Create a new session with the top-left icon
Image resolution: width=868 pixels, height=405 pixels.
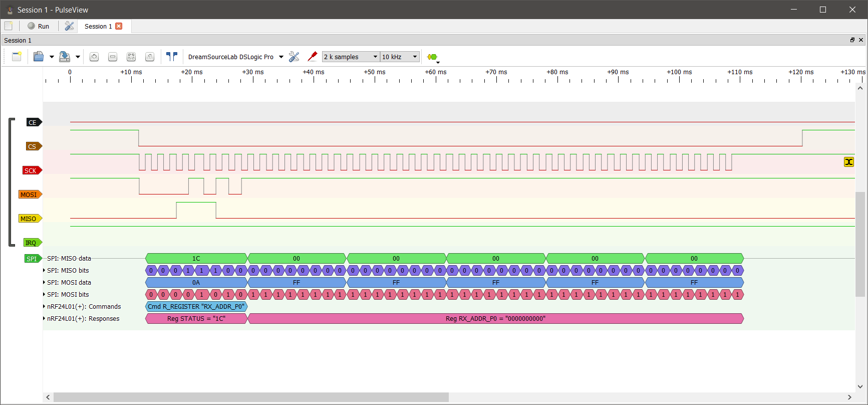(x=9, y=26)
